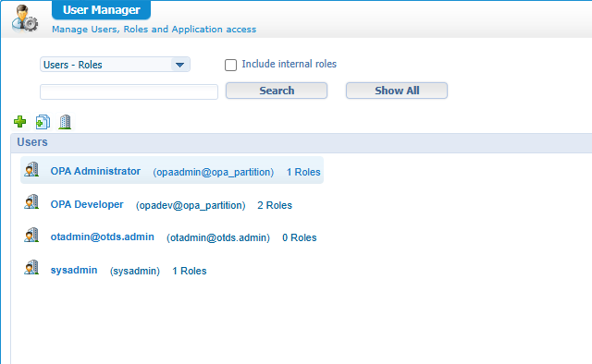Open the OPA Administrator user link
Viewport: 592px width, 364px height.
95,171
